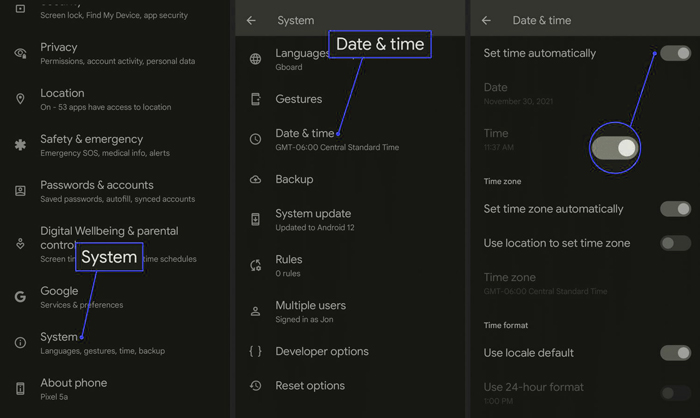700x418 pixels.
Task: Click the clock icon beside Date & time
Action: (x=255, y=139)
